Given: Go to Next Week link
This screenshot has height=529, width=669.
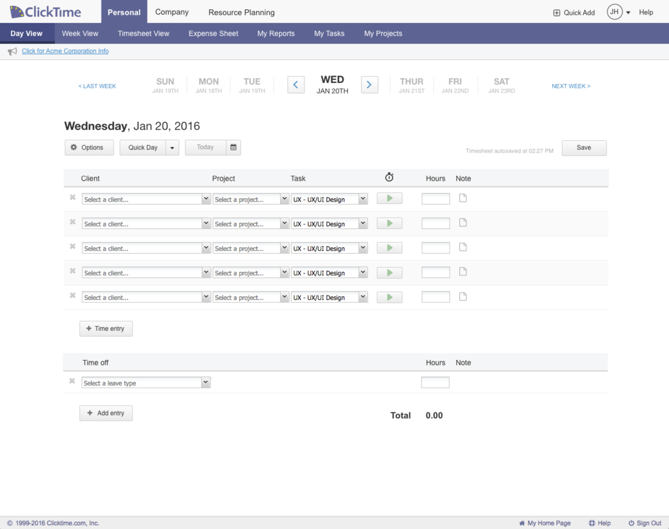Looking at the screenshot, I should pyautogui.click(x=571, y=86).
